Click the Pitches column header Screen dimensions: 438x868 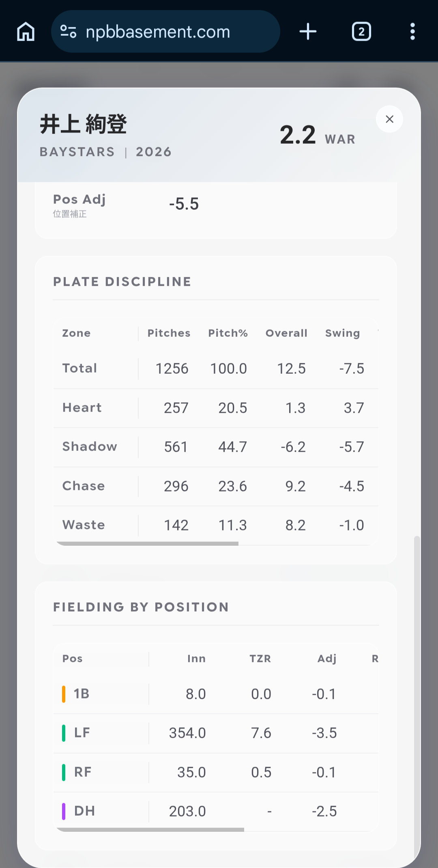click(169, 333)
